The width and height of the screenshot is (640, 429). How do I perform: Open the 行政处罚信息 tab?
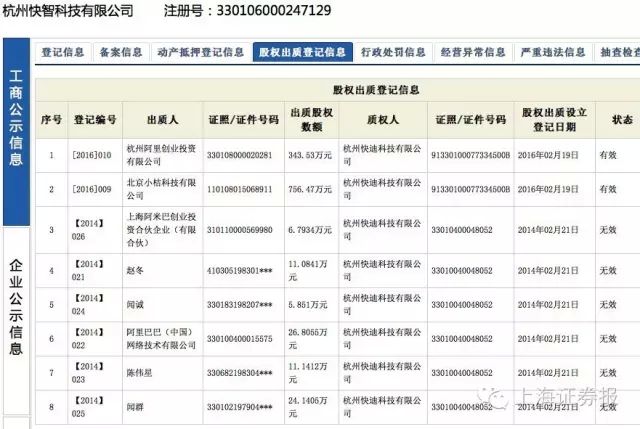tap(393, 52)
